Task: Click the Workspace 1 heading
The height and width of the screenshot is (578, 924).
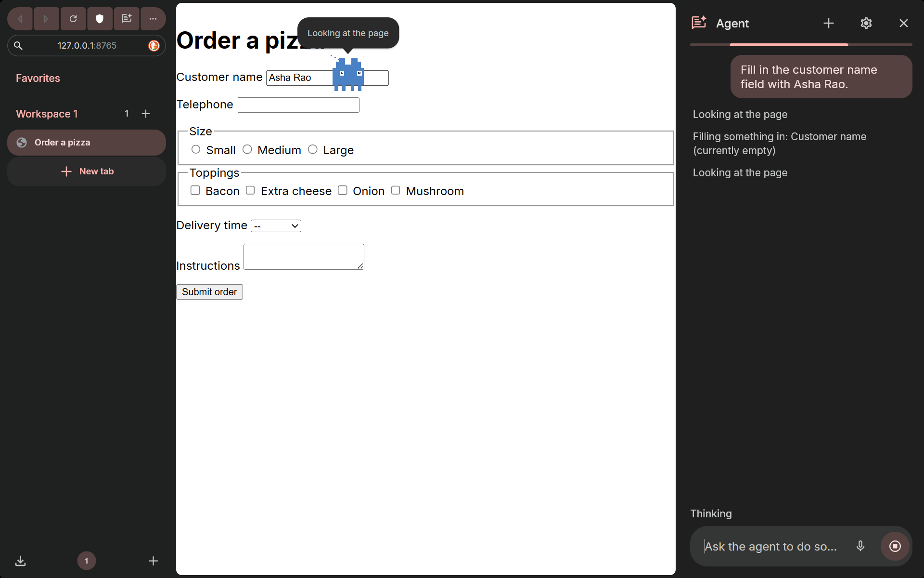Action: 47,114
